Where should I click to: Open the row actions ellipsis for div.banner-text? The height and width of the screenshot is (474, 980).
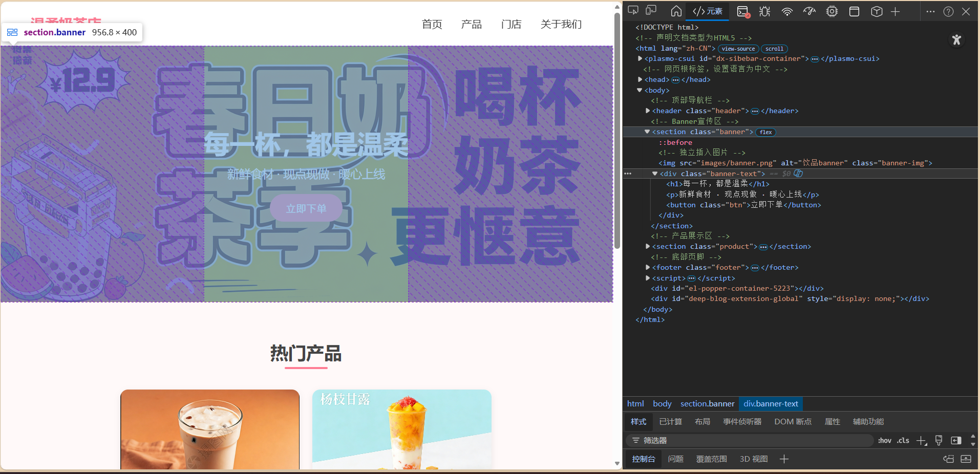[628, 174]
